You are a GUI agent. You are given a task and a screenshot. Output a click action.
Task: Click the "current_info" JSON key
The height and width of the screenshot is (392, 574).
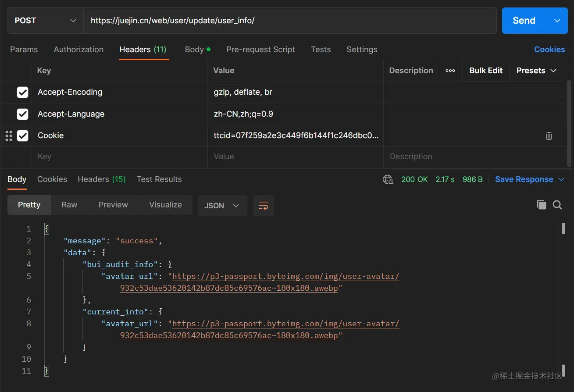(115, 312)
